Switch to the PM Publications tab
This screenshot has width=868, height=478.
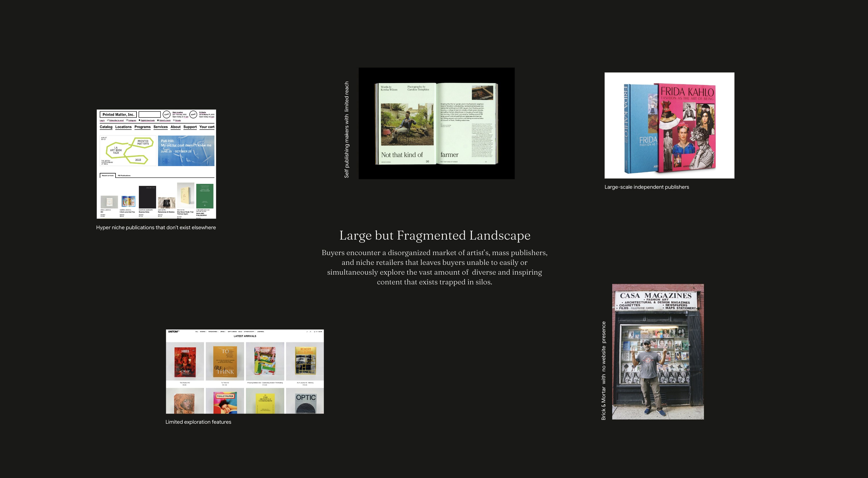(x=124, y=176)
